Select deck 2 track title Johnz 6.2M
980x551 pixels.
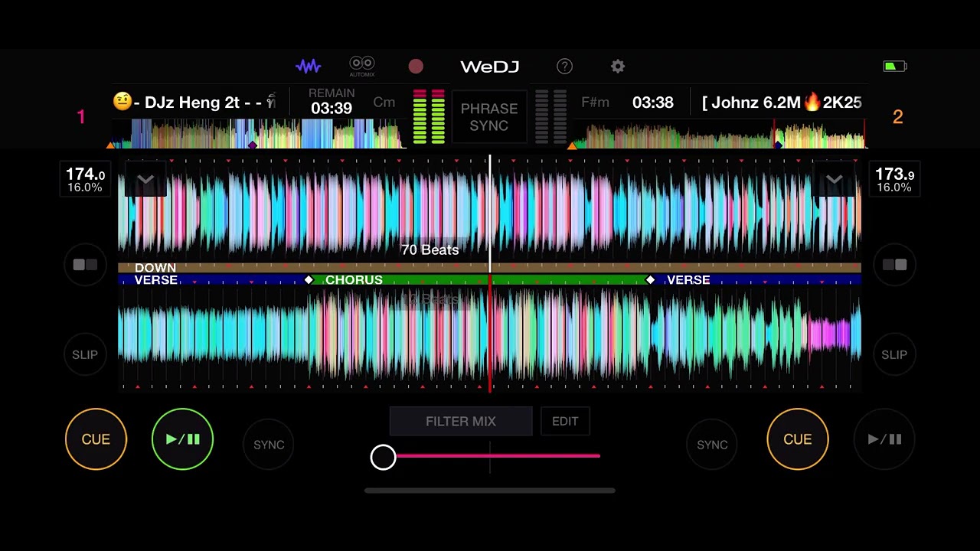[x=782, y=103]
